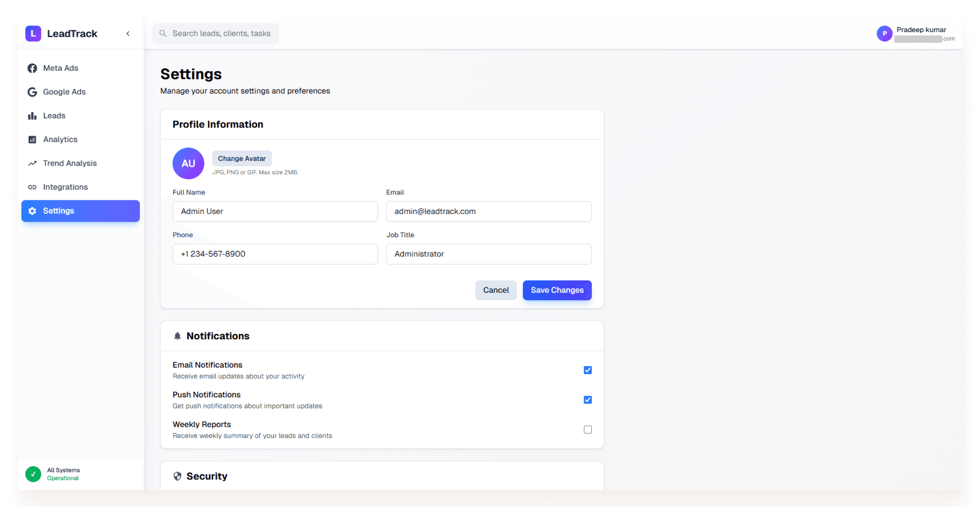Click the Pradeep kumar account name
Image resolution: width=980 pixels, height=507 pixels.
921,30
